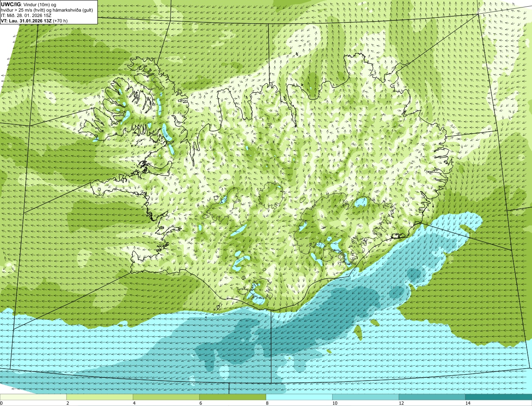Click the 12–14 m/s darker teal swatch
The height and width of the screenshot is (406, 532).
(x=432, y=397)
